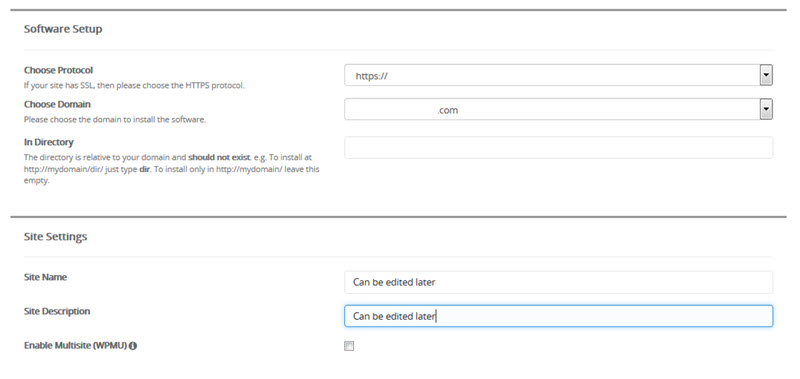Click the Site Name label

(x=45, y=277)
